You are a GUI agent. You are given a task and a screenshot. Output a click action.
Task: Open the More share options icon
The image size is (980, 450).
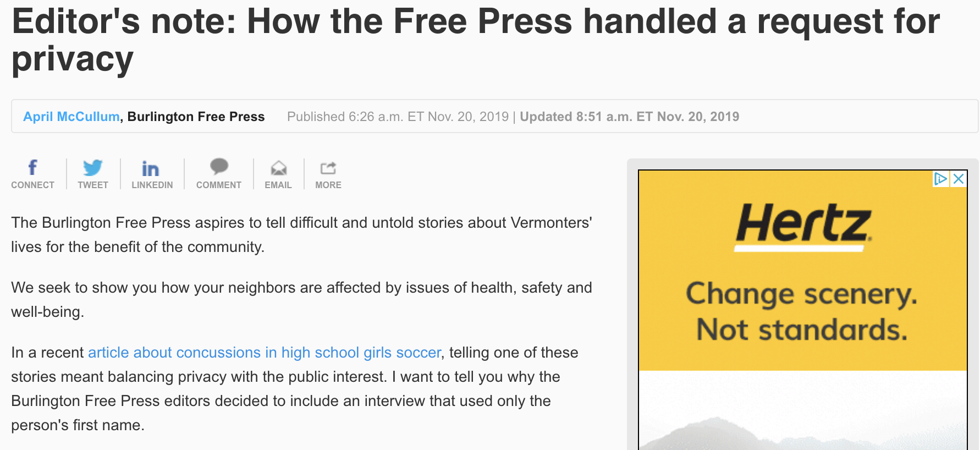click(328, 168)
